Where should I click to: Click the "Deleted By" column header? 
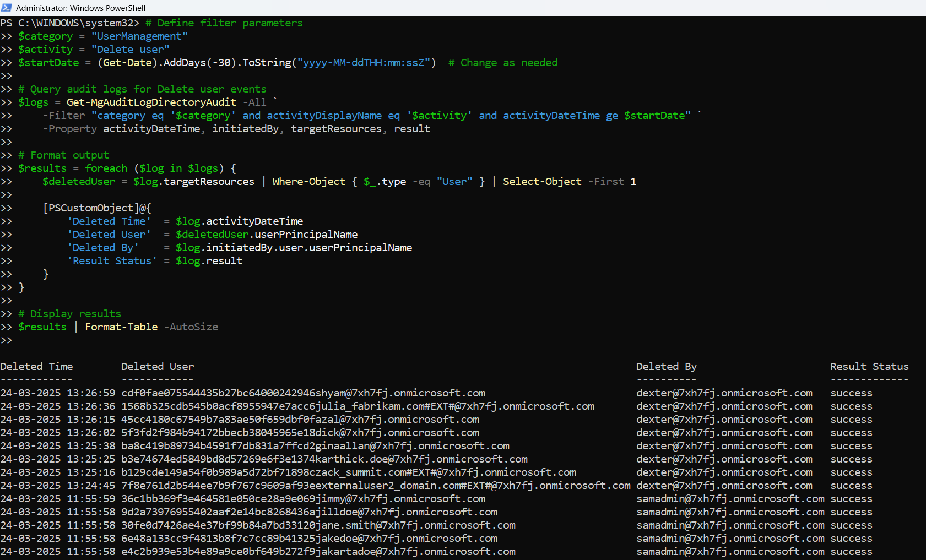pos(666,367)
